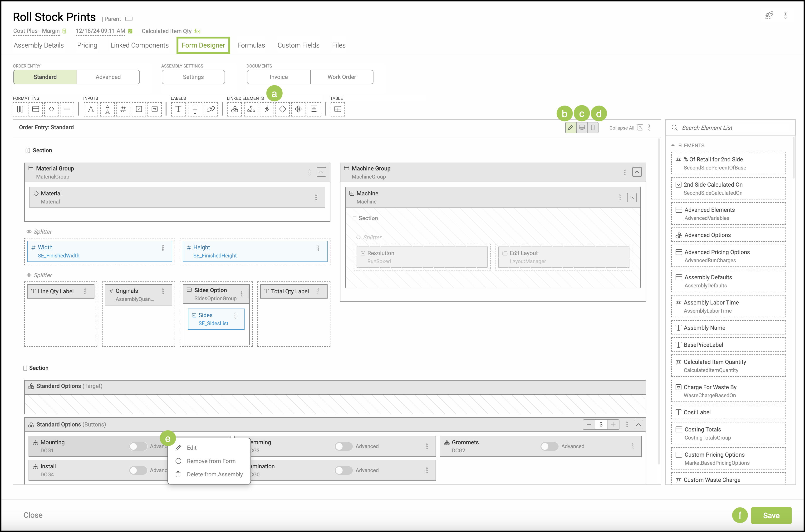Screen dimensions: 805x532
Task: Open the Formulas tab
Action: (x=251, y=45)
